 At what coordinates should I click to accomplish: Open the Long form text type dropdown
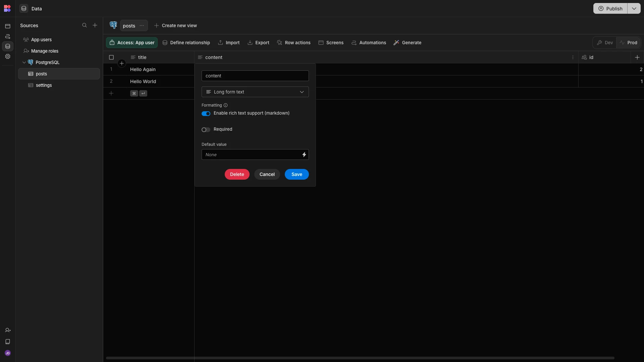tap(255, 92)
